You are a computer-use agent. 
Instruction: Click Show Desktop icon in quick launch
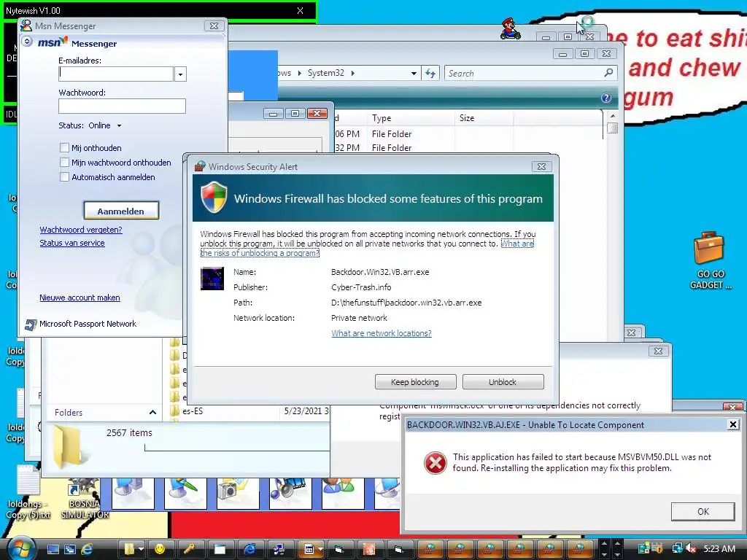click(x=53, y=549)
